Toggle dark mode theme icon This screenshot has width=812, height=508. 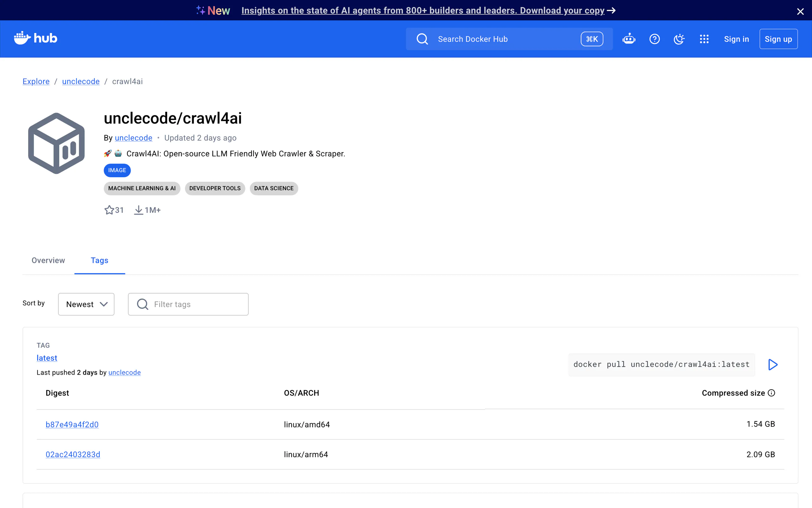tap(679, 39)
